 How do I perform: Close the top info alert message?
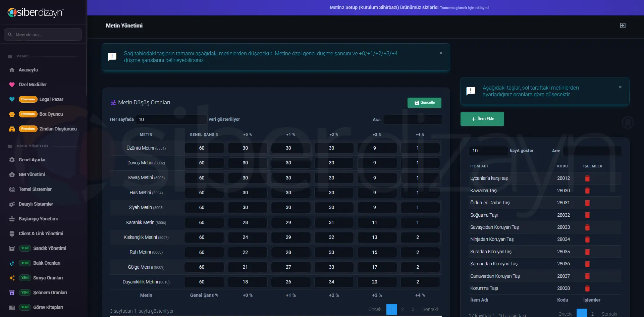tap(441, 53)
